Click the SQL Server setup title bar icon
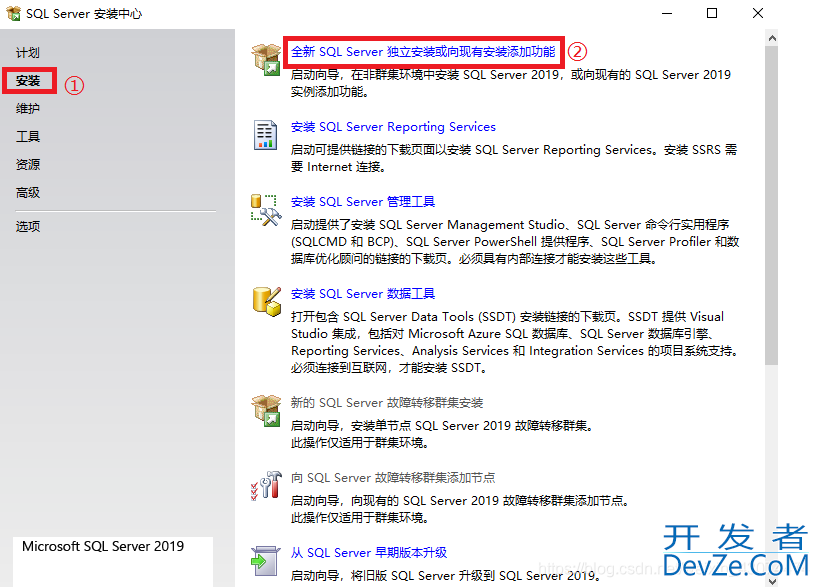Screen dimensions: 819x587 click(14, 13)
